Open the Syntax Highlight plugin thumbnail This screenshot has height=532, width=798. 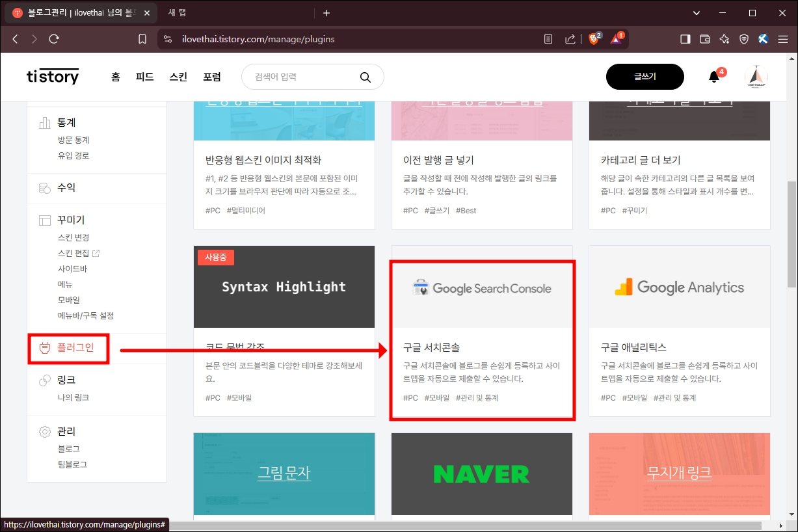(x=284, y=287)
